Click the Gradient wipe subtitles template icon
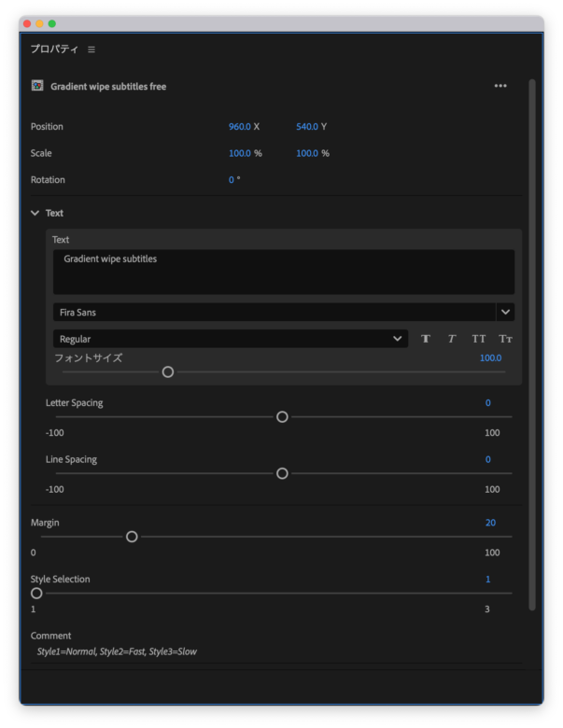 point(37,86)
